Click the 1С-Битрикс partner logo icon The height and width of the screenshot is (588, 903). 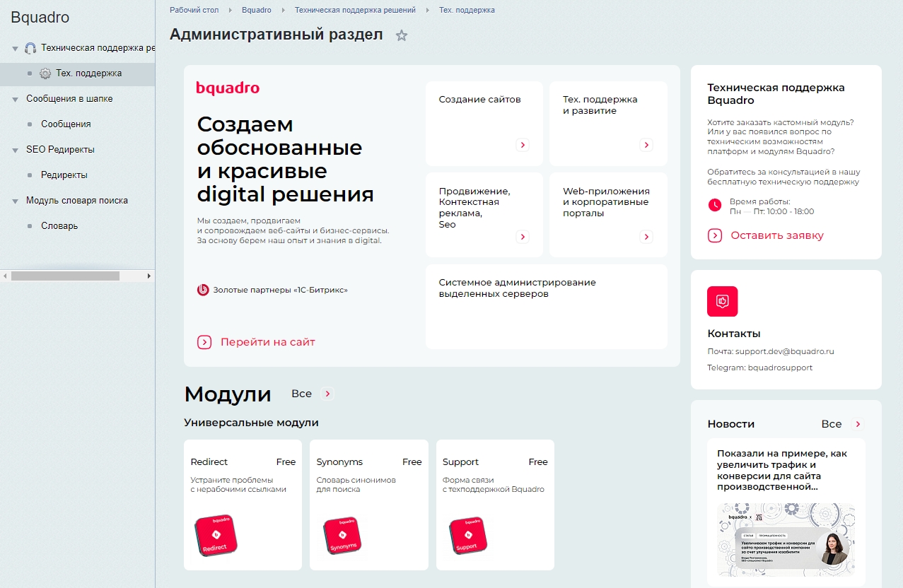point(203,290)
